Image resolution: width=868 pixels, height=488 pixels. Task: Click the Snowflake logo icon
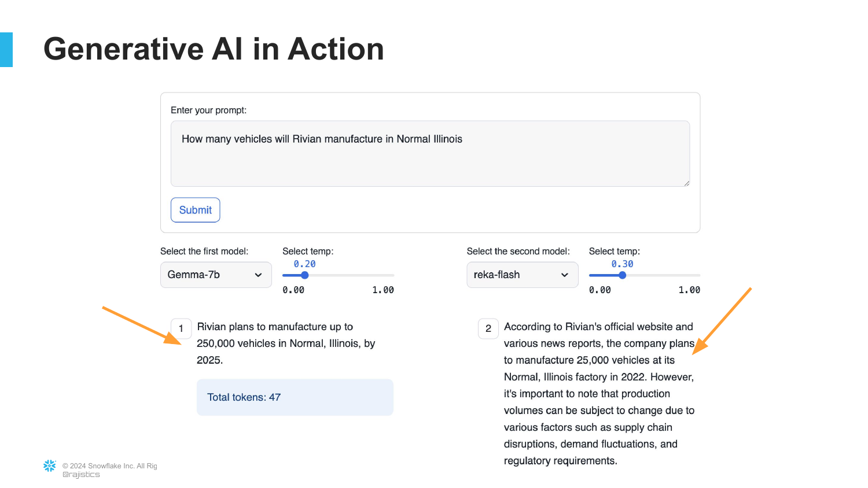(x=50, y=466)
